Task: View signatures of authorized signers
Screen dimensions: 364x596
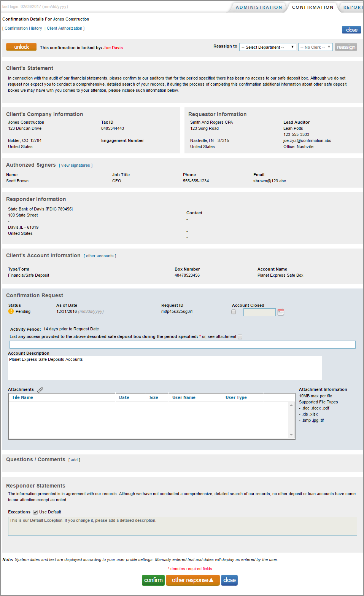Action: click(76, 165)
